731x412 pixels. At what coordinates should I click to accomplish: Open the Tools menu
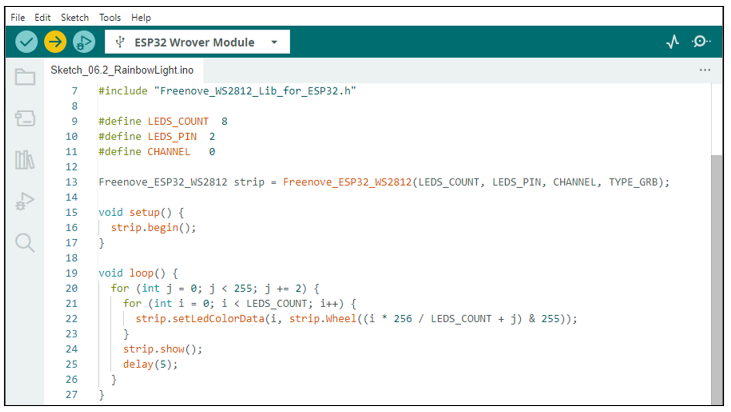point(110,18)
